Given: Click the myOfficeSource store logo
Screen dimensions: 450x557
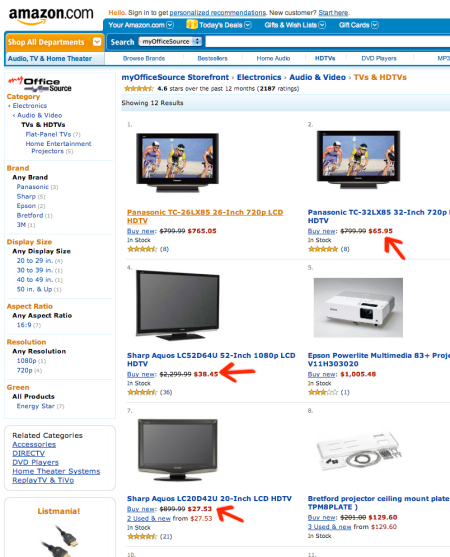Looking at the screenshot, I should click(39, 84).
